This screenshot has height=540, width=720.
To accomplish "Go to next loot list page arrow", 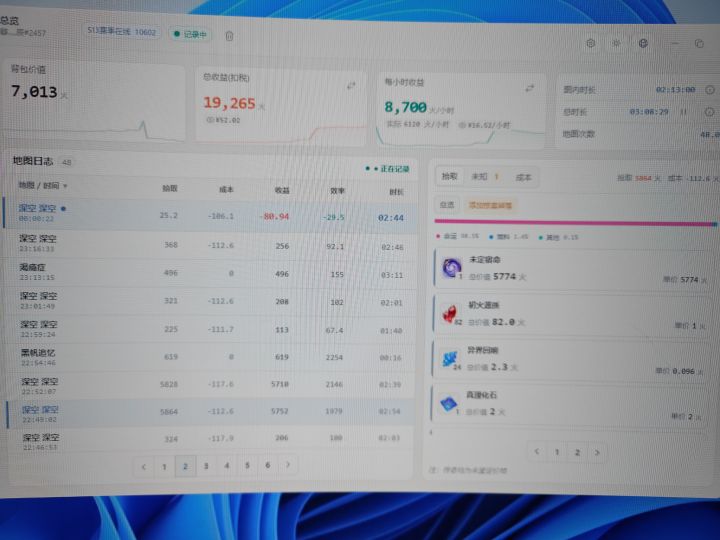I will coord(597,452).
